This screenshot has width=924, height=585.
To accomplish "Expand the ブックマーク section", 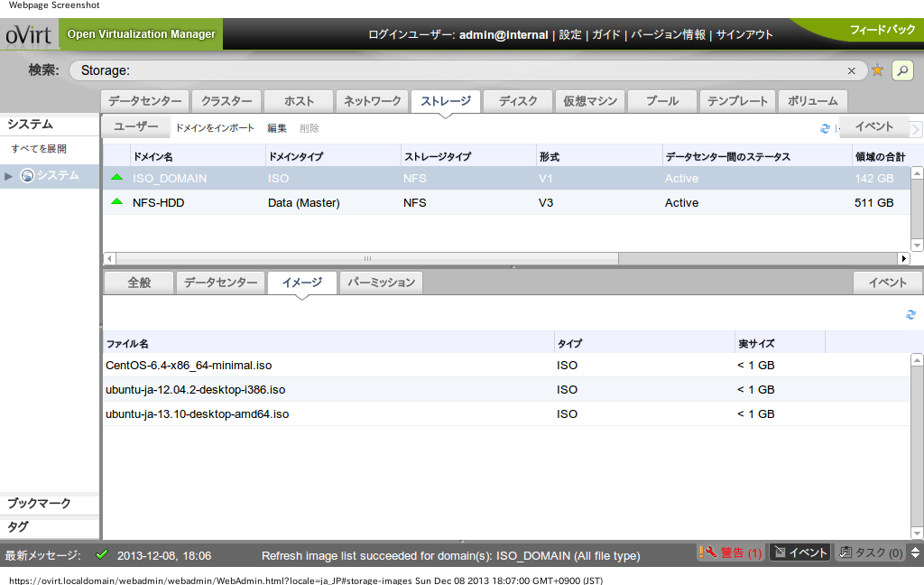I will pos(39,504).
